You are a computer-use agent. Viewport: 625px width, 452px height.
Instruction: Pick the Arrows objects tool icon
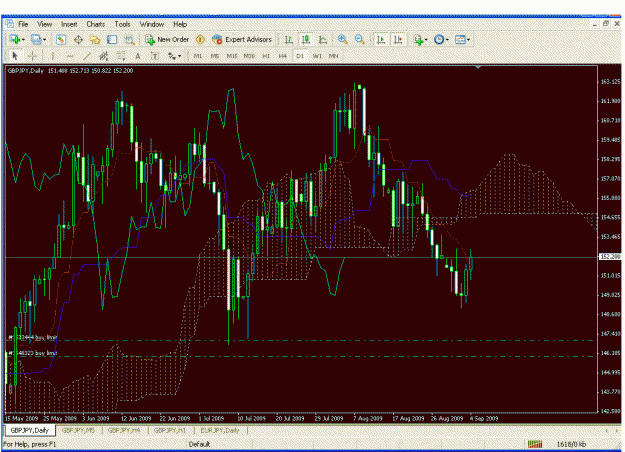[172, 56]
